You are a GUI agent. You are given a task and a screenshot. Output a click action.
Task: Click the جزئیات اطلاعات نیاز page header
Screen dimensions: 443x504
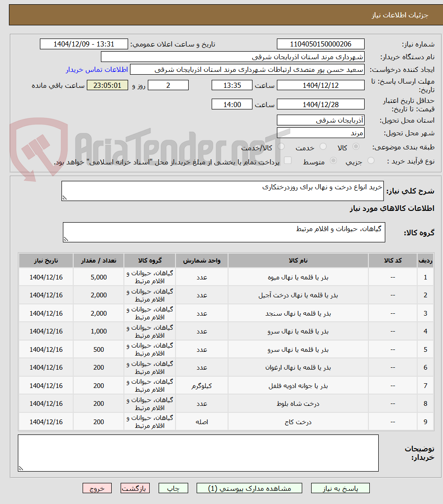[400, 15]
